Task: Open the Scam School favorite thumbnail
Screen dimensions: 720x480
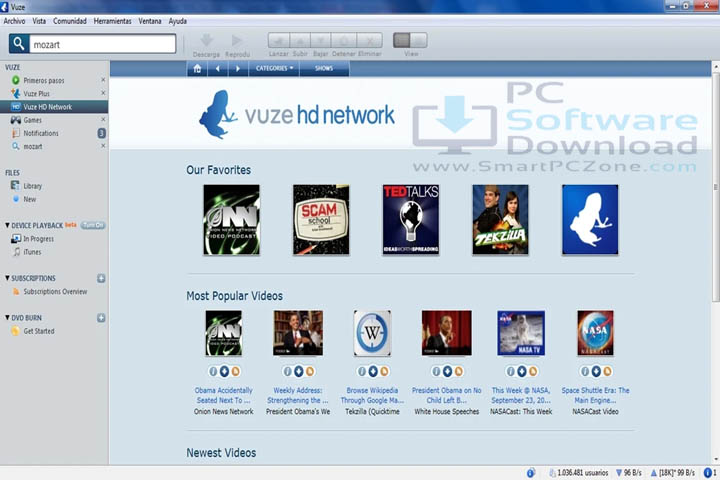Action: point(321,220)
